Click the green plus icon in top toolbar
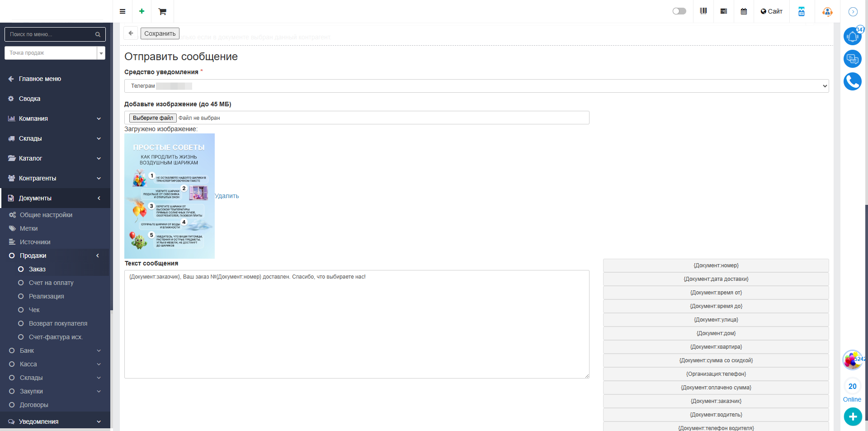 coord(142,11)
